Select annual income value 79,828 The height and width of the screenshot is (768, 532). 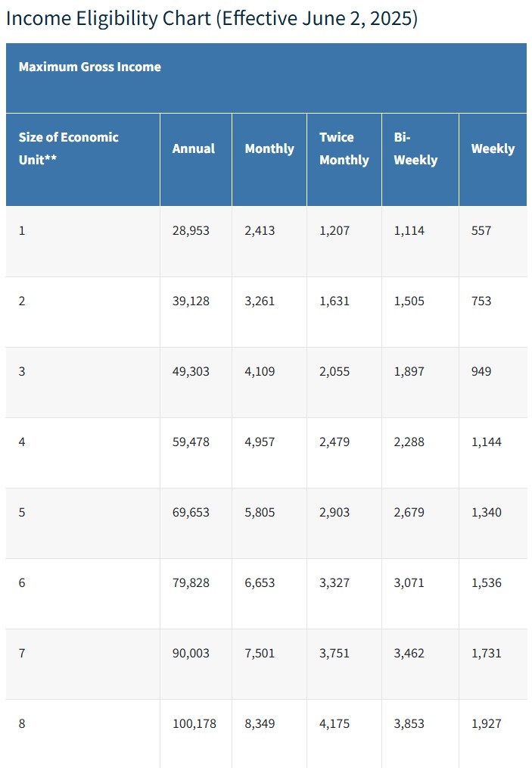coord(191,582)
